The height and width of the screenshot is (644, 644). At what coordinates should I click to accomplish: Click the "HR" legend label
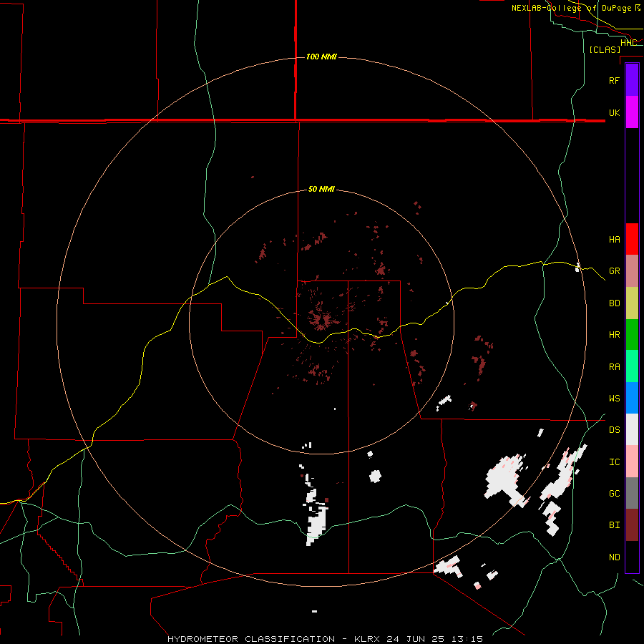[614, 335]
